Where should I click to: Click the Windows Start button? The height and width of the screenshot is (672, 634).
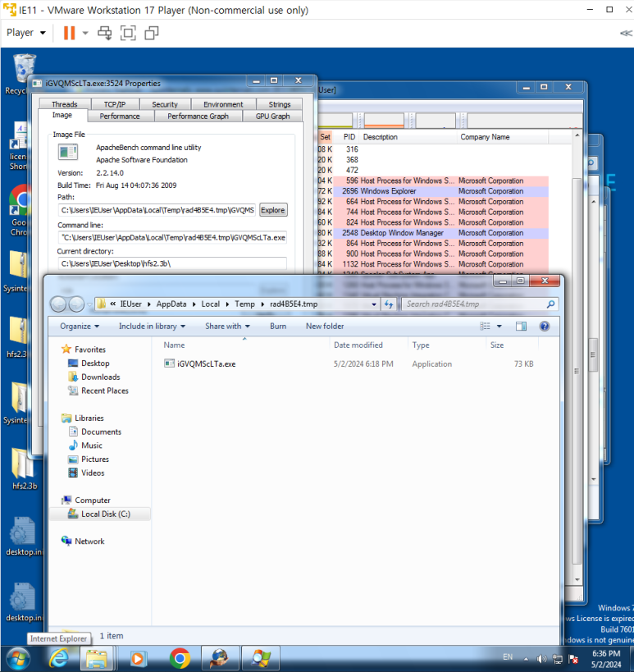click(18, 658)
